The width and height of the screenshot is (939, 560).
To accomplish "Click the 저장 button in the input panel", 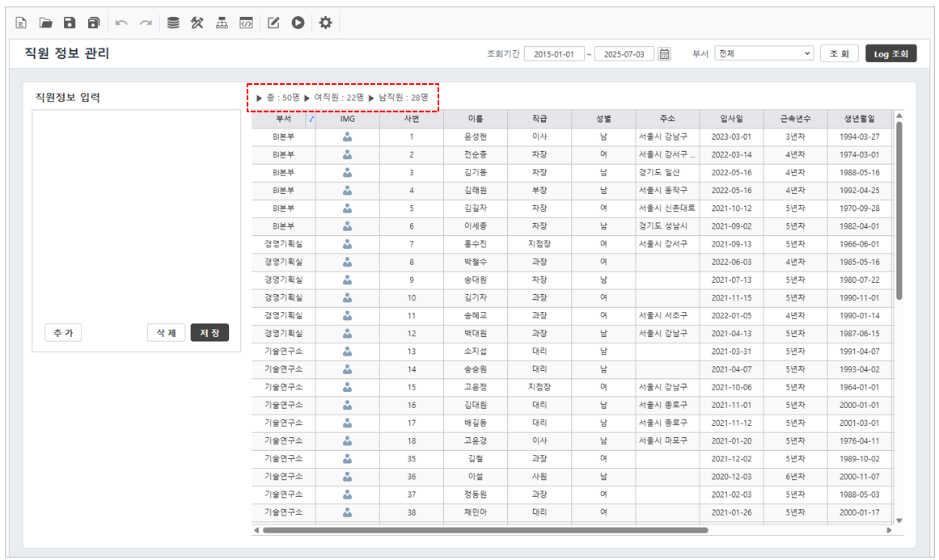I will click(209, 333).
